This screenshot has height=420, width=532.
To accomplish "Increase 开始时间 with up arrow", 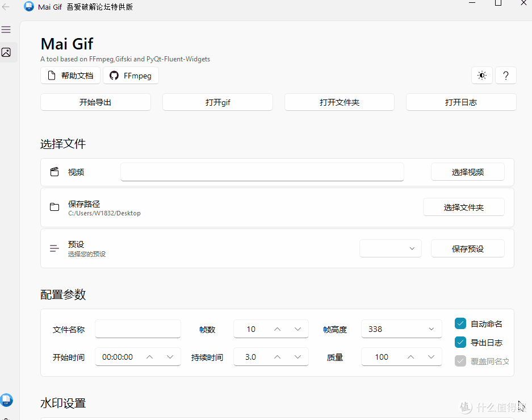I will point(150,357).
